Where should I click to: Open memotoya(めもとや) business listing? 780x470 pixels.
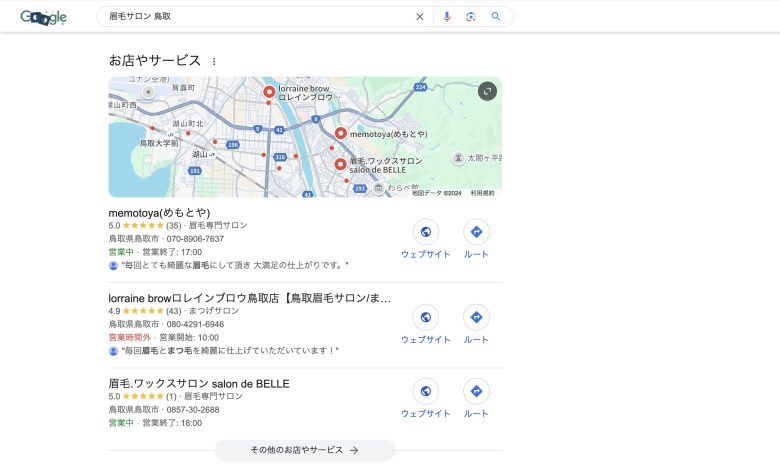pyautogui.click(x=159, y=212)
